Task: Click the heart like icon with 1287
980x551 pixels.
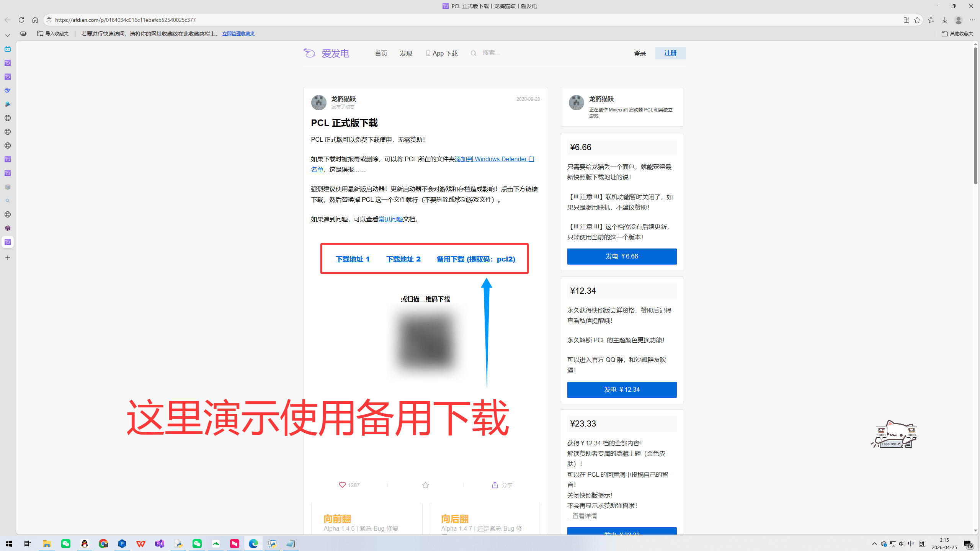Action: pos(342,485)
